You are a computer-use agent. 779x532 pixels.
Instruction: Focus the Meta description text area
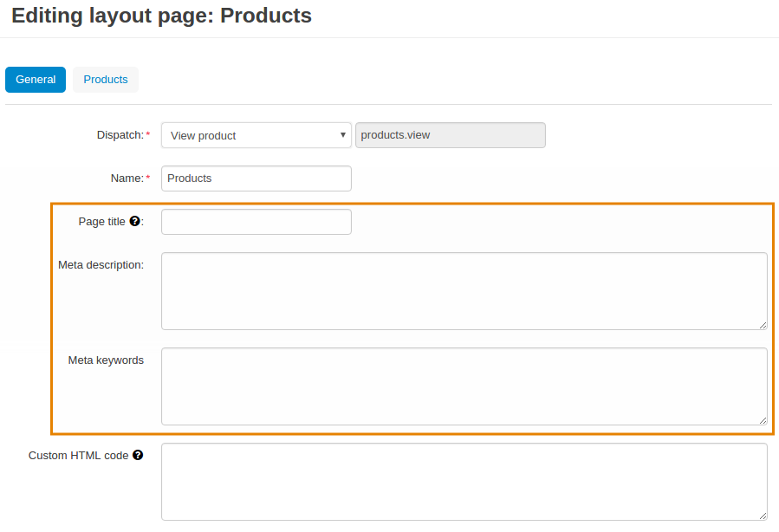(464, 291)
